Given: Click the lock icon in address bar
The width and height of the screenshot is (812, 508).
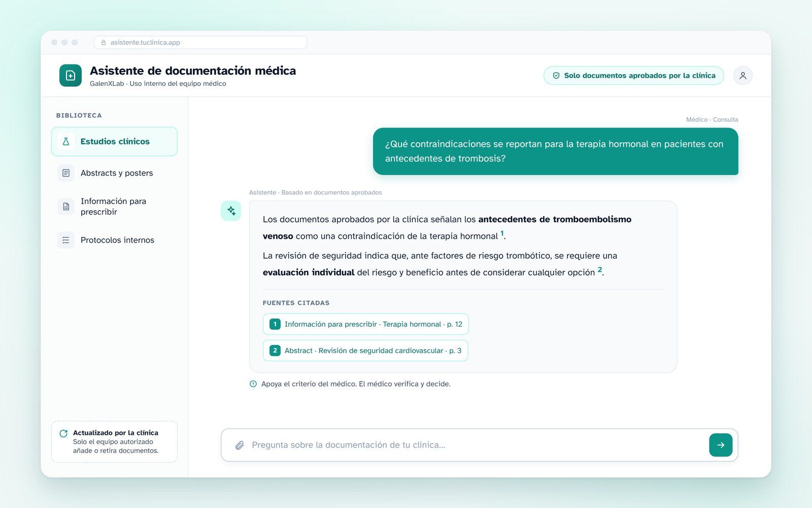Looking at the screenshot, I should [104, 43].
